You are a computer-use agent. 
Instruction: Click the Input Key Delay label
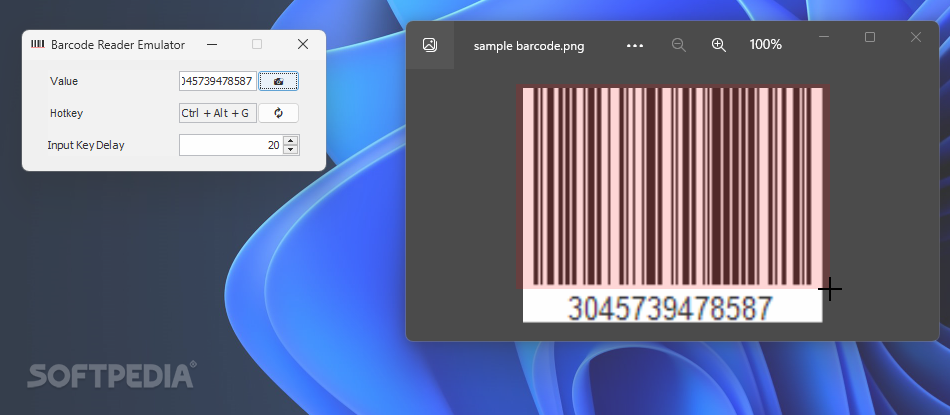click(85, 145)
